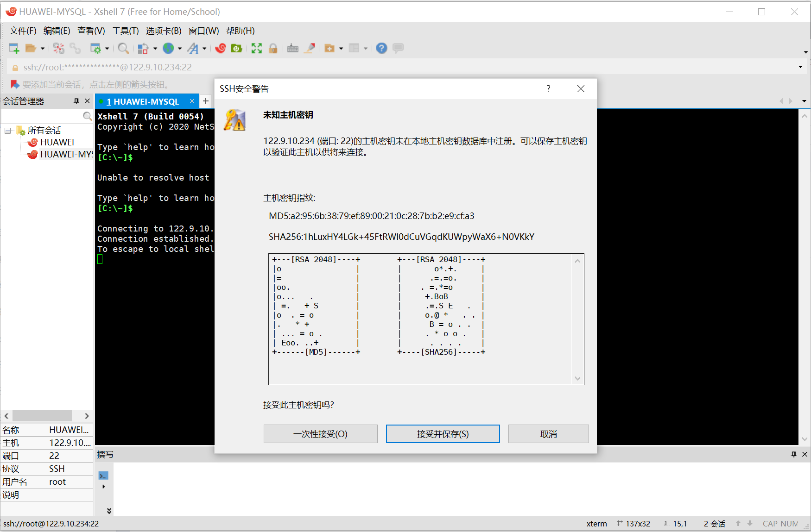Open the 窗口(W) menu
Image resolution: width=811 pixels, height=532 pixels.
click(x=204, y=31)
